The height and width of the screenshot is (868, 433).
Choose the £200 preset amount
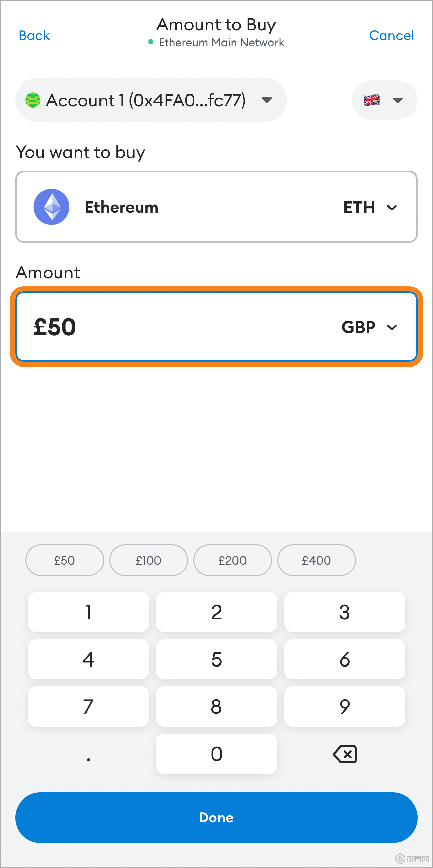pyautogui.click(x=232, y=560)
